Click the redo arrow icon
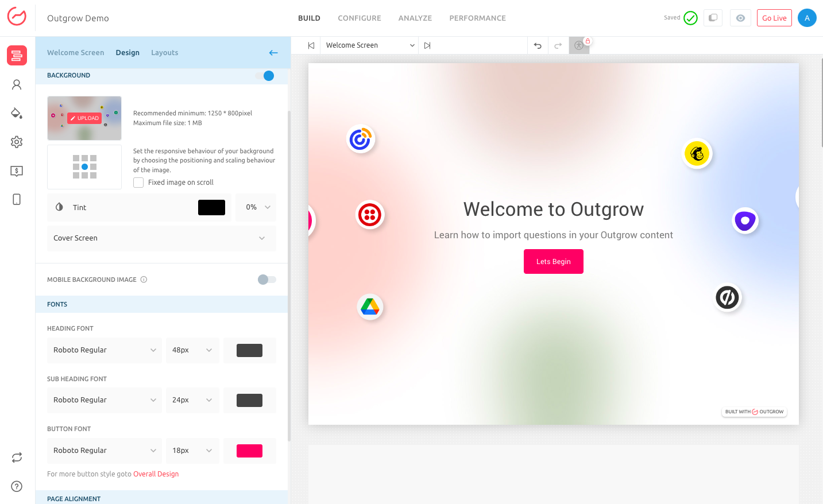This screenshot has height=504, width=823. pos(558,45)
